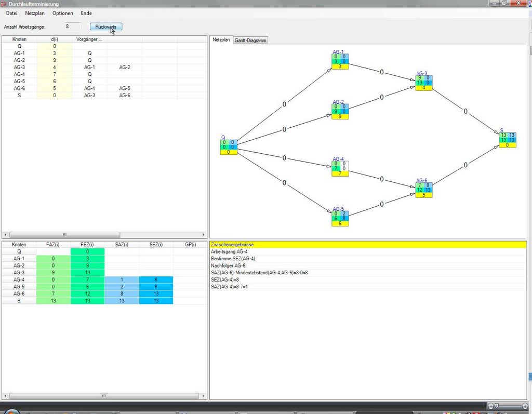Select node AG-5 in the network plan
532x414 pixels.
pos(340,218)
